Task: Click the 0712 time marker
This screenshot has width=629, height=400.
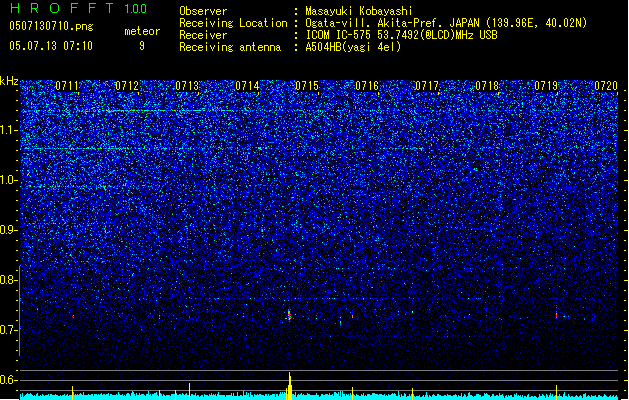Action: click(127, 86)
